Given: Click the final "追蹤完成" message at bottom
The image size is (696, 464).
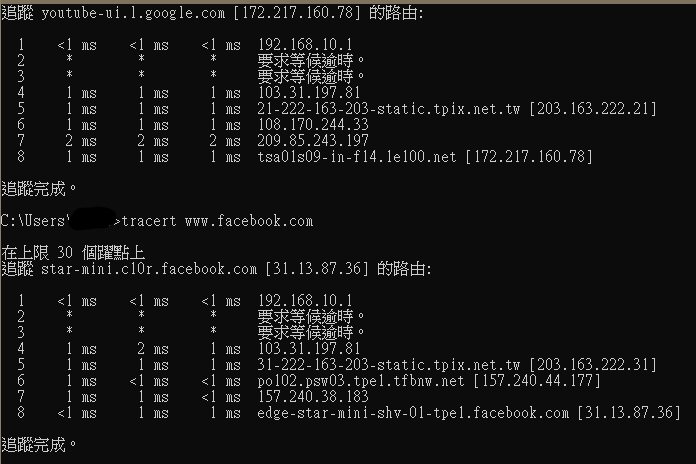Looking at the screenshot, I should 38,444.
